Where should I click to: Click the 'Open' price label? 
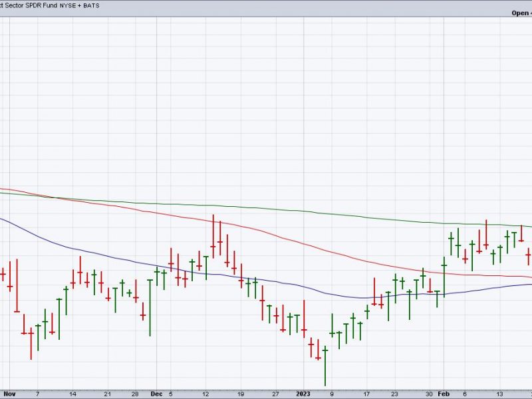pyautogui.click(x=520, y=13)
